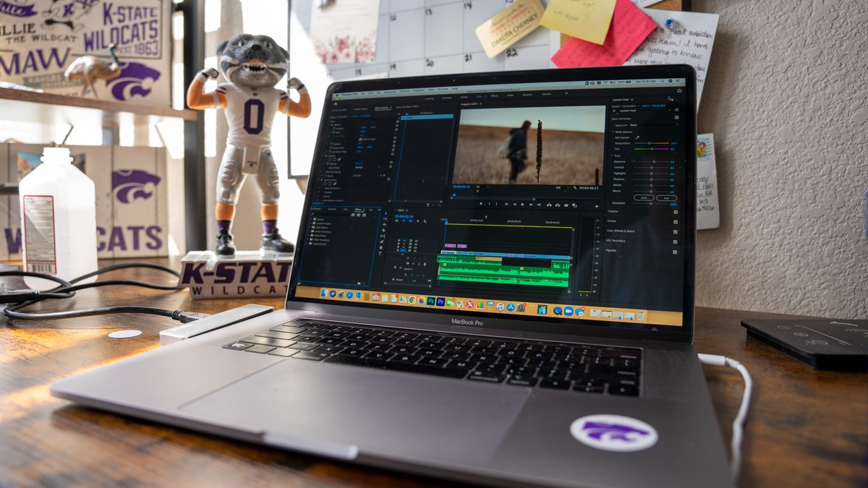Click Step Forward 1 Frame in Program monitor
This screenshot has width=868, height=488.
[x=531, y=205]
